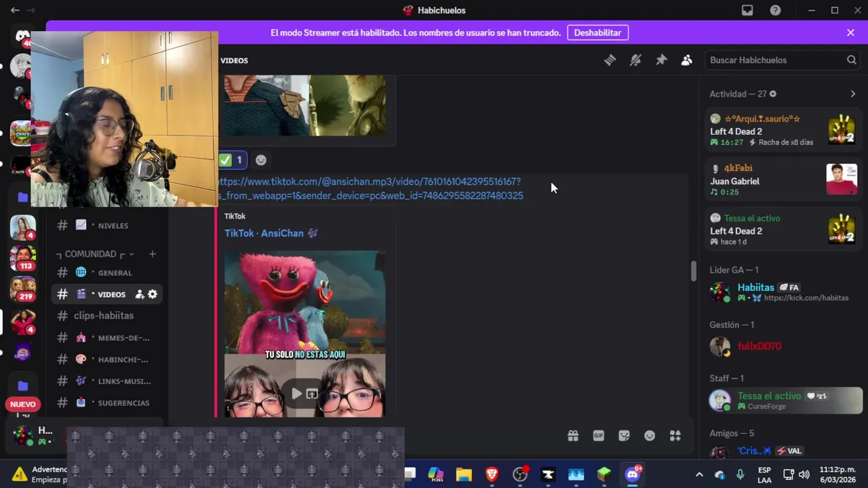Screen dimensions: 868x488
Task: Open Actividad settings gear icon
Action: (x=772, y=94)
